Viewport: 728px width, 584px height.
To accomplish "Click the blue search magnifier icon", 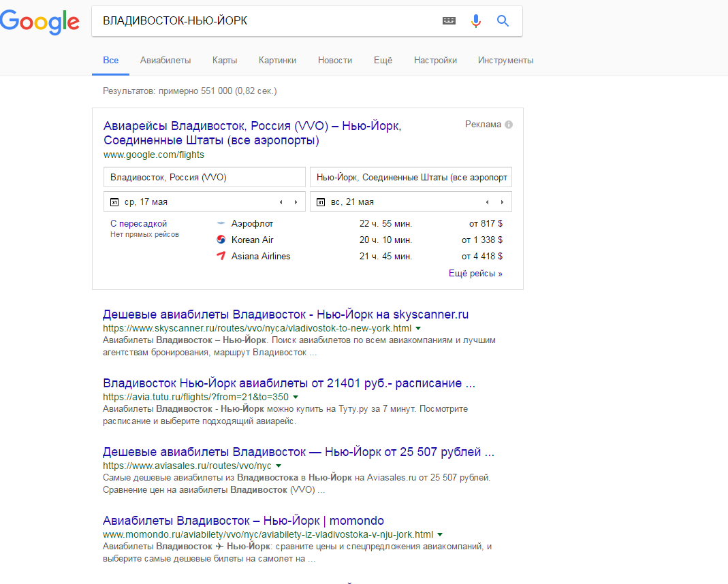I will click(503, 20).
